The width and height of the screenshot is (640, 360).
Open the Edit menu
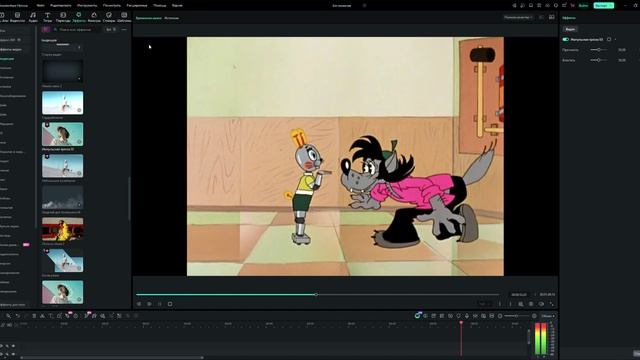coord(60,5)
